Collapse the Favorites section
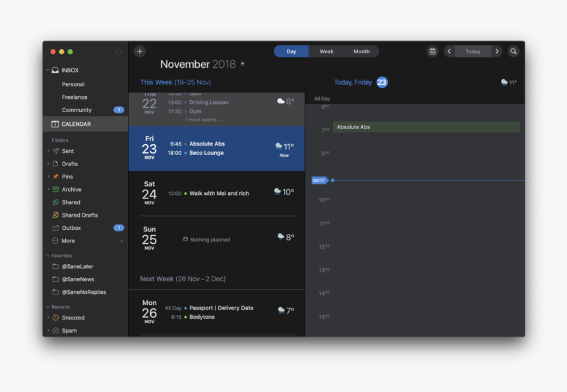Screen dimensions: 567x392 47,255
